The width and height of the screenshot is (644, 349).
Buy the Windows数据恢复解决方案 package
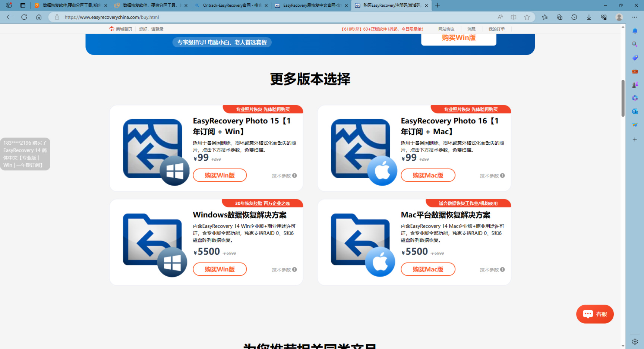pyautogui.click(x=220, y=269)
